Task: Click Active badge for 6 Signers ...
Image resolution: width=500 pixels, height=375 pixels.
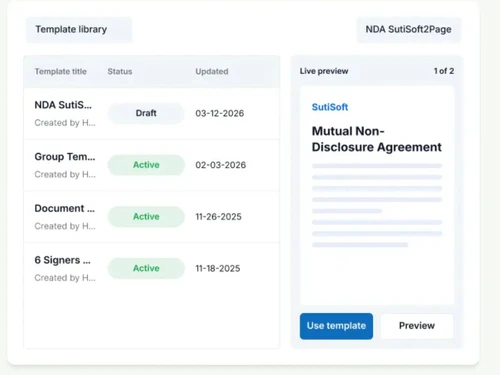Action: (146, 268)
